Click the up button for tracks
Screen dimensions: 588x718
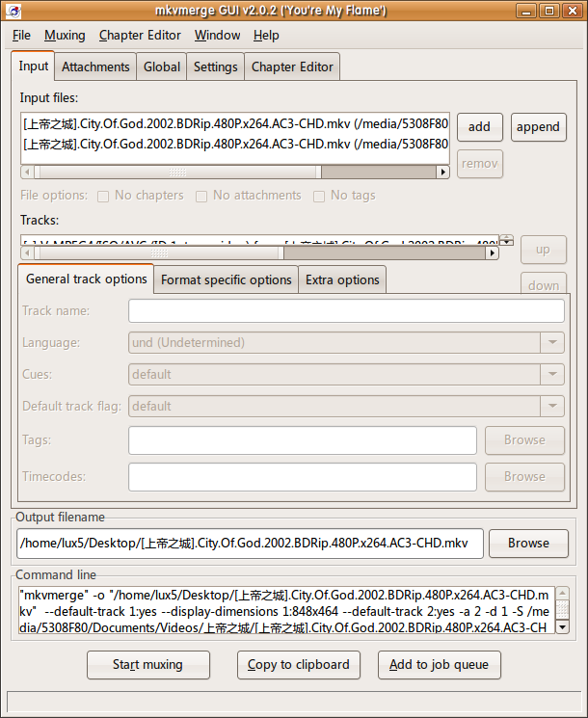click(543, 250)
